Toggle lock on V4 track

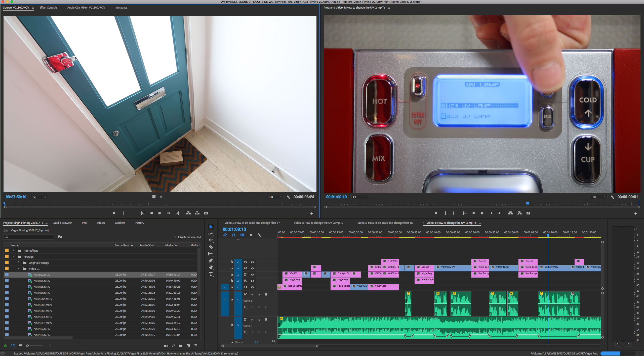(232, 268)
